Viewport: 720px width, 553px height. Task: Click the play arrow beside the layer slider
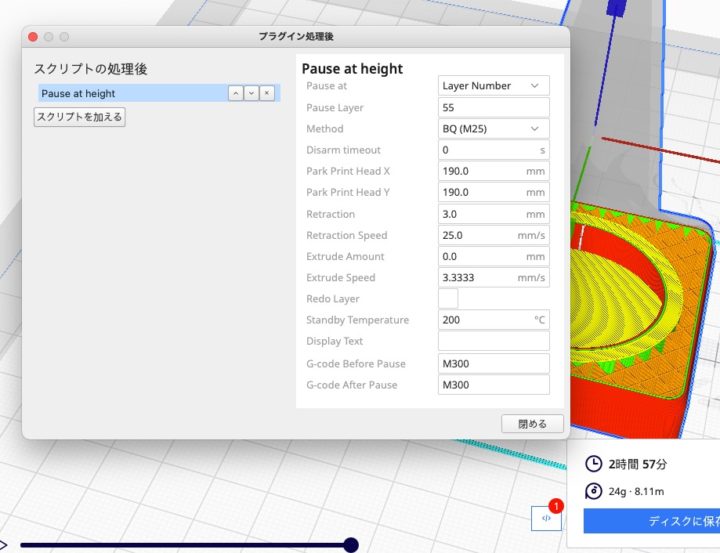(3, 545)
